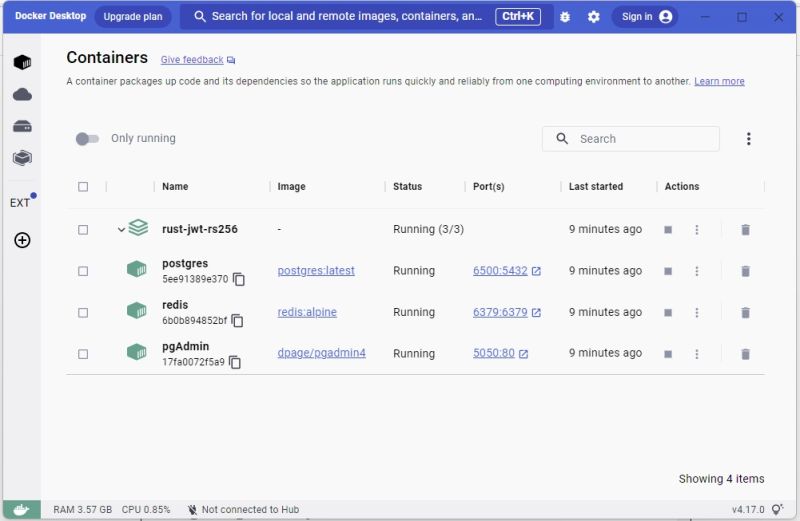Open the Containers section in sidebar
This screenshot has height=521, width=800.
pyautogui.click(x=22, y=62)
